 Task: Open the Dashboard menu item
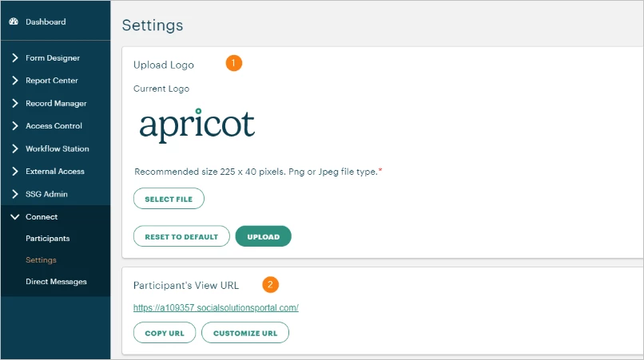point(46,22)
